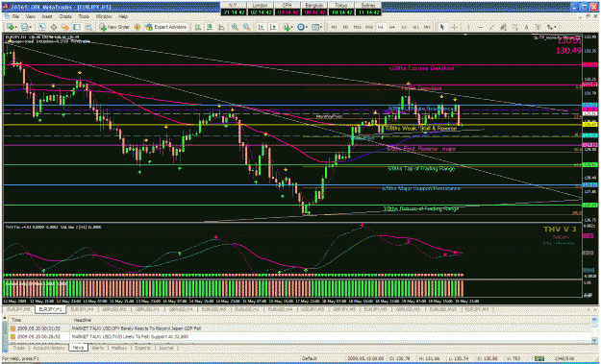Select the Trendline drawing tool
Image resolution: width=601 pixels, height=364 pixels.
click(x=491, y=27)
